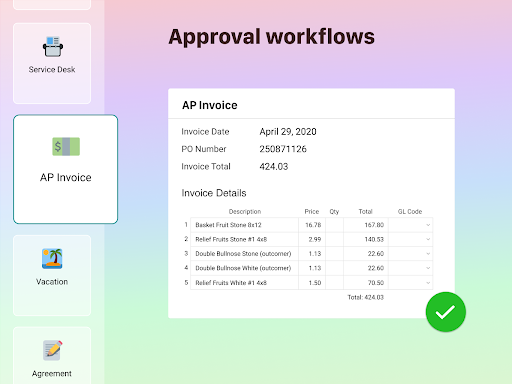Click the price 16.78 cell
The image size is (512, 384).
click(312, 225)
